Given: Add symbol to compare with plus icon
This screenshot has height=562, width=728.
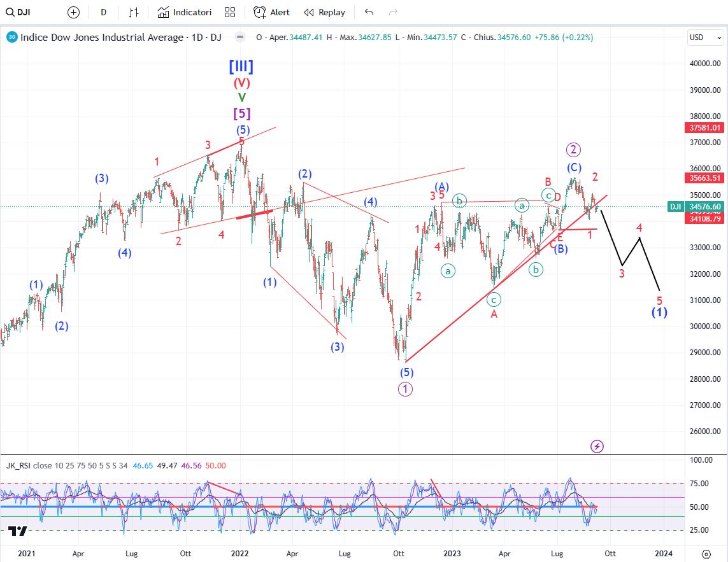Looking at the screenshot, I should pyautogui.click(x=73, y=13).
